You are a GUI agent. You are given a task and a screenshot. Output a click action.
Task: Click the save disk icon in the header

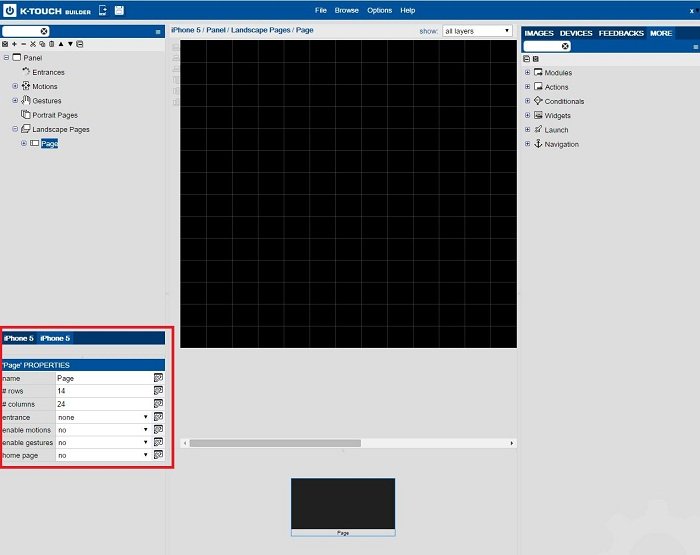119,10
